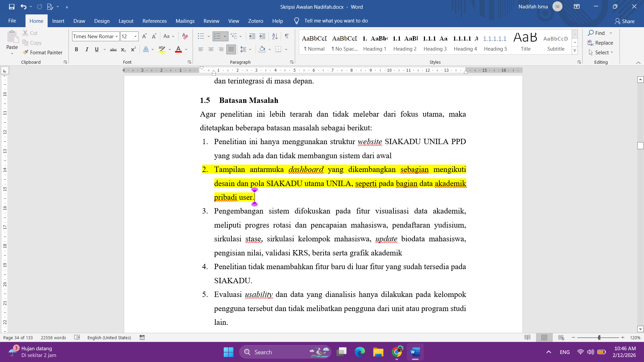Open File Explorer from taskbar

coord(378,352)
